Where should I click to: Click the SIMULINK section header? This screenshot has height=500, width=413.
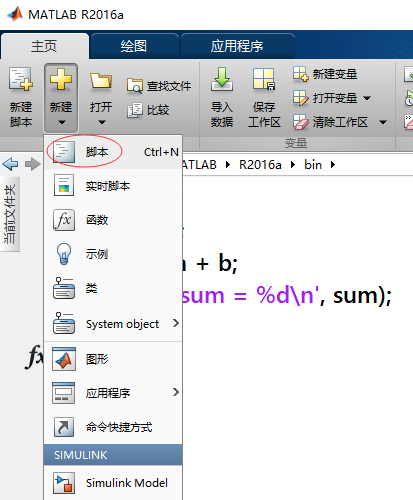tap(113, 455)
